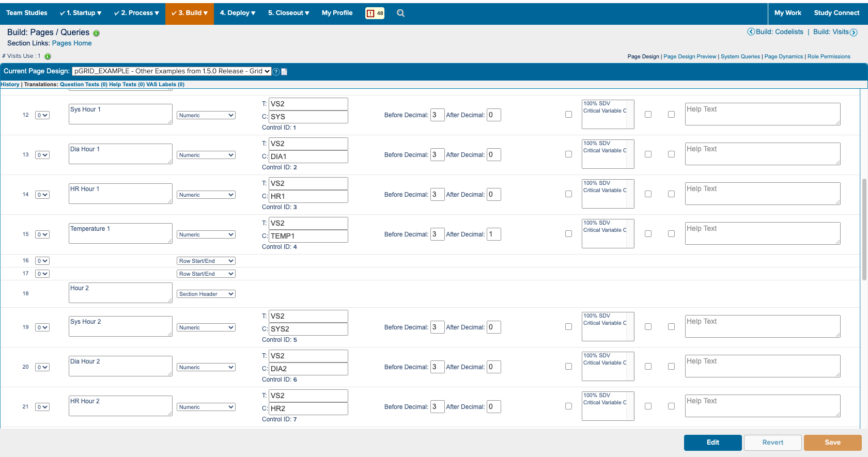Tick checkbox left of SDV list in HR Hour 1 row

[568, 194]
